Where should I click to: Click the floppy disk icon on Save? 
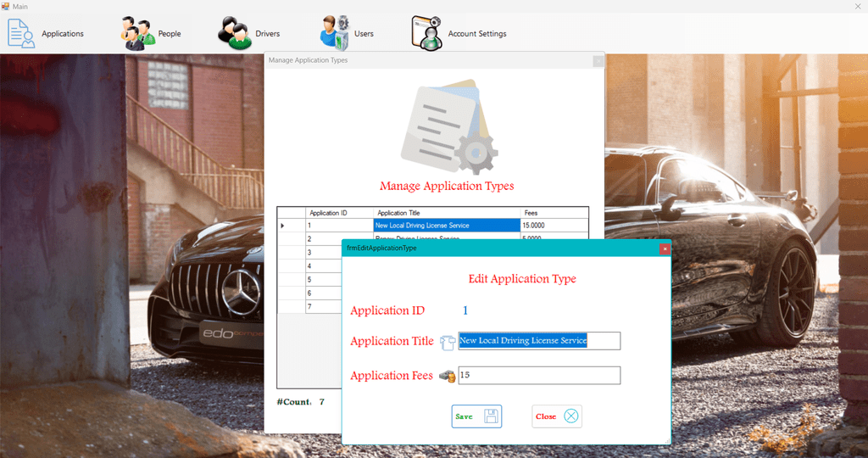[491, 416]
